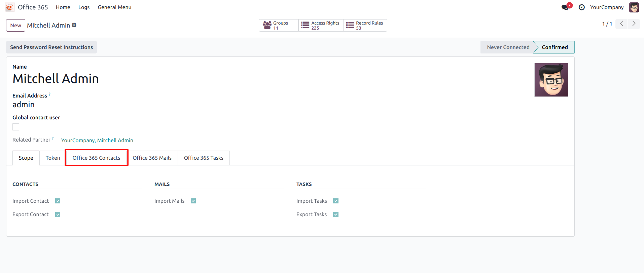Open the YourCompany, Mitchell Admin partner link
The image size is (644, 273).
pos(97,140)
